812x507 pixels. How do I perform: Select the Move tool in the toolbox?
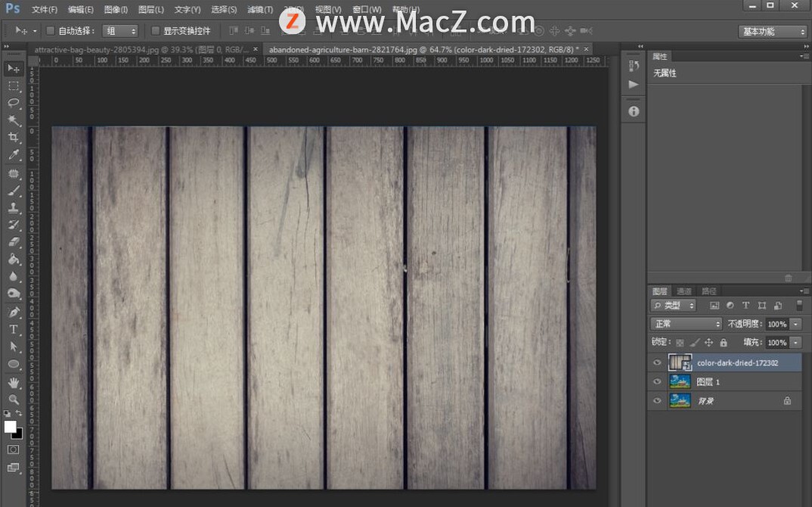pos(14,69)
